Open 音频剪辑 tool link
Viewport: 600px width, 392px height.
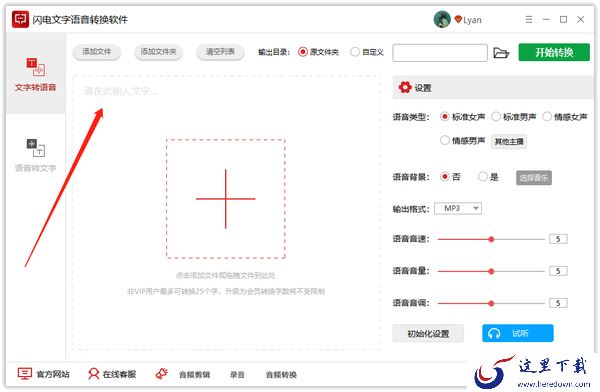tap(194, 375)
